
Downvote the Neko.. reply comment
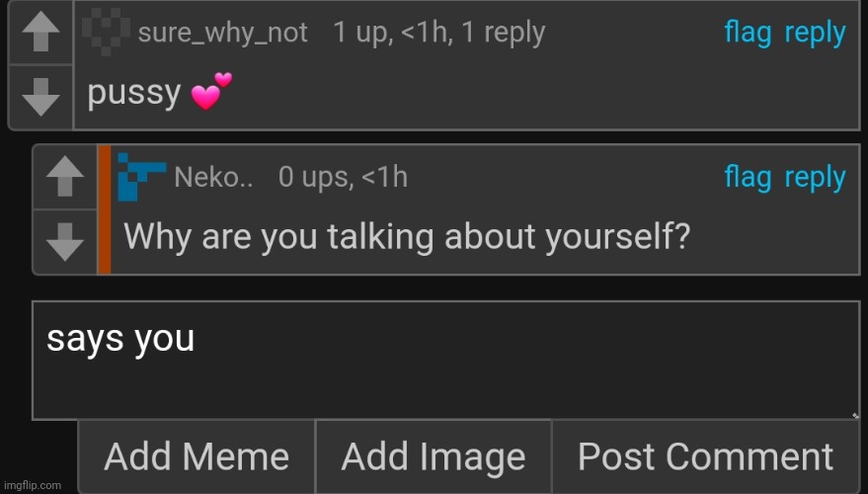[x=65, y=240]
